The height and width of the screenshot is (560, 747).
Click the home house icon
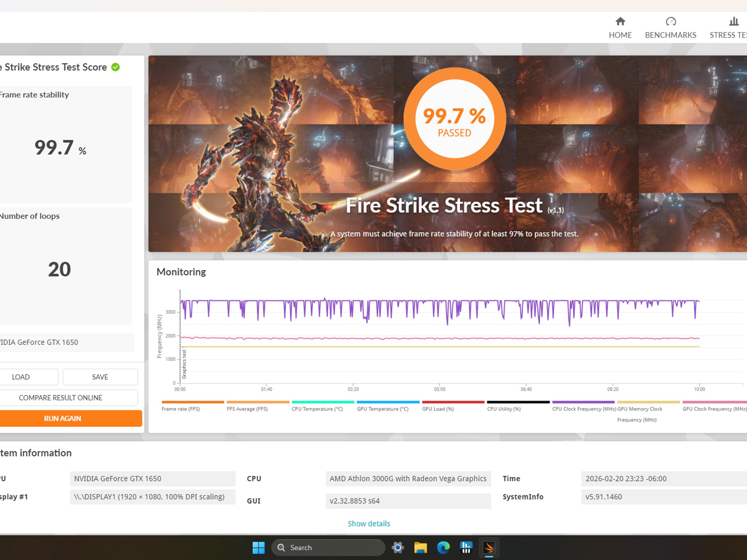click(x=620, y=22)
